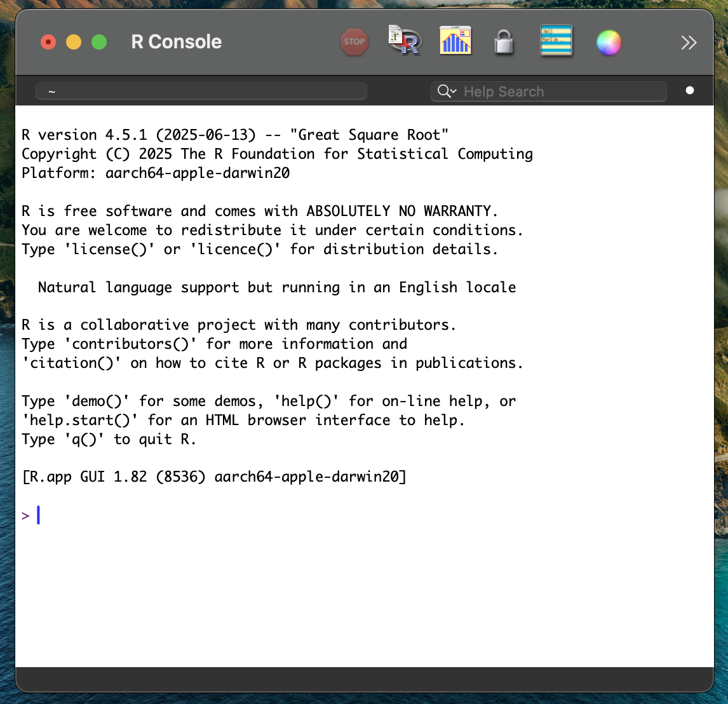This screenshot has height=704, width=728.
Task: Open the source R script icon
Action: point(405,41)
